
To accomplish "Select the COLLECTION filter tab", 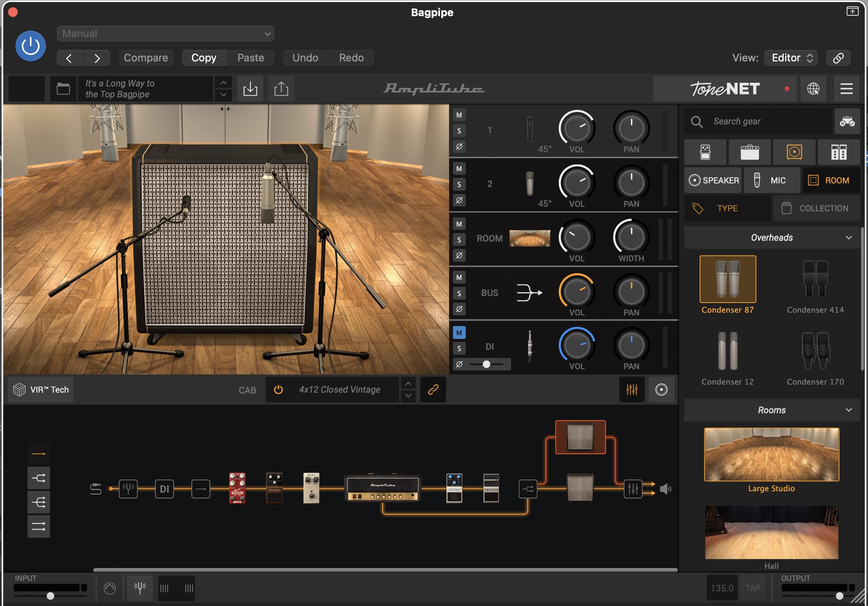I will click(x=817, y=208).
